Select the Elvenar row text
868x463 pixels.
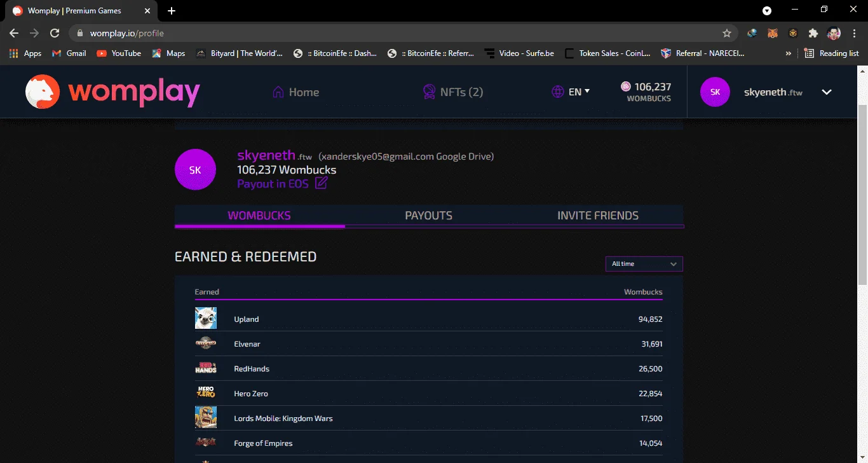(247, 344)
